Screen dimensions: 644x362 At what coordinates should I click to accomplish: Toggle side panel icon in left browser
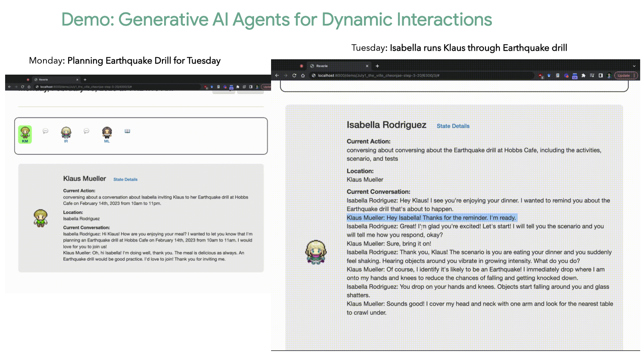pos(251,87)
